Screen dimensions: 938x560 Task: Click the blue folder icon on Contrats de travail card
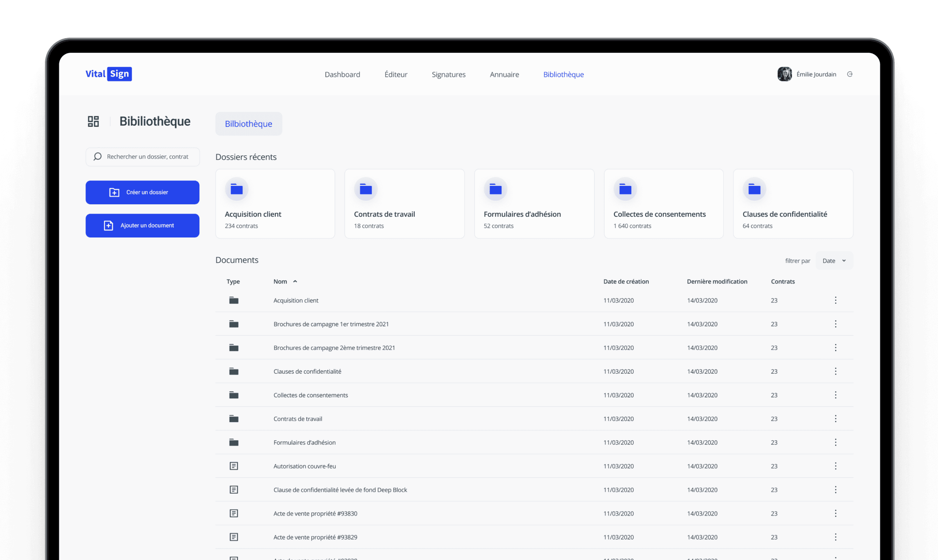[x=365, y=189]
